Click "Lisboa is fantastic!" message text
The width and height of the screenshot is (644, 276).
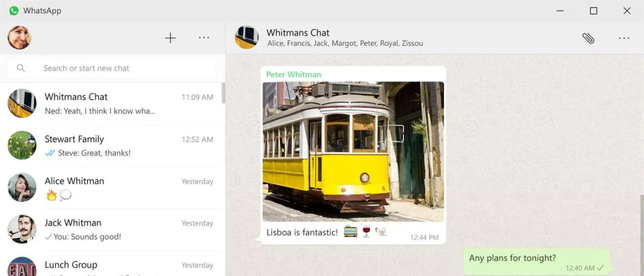point(302,233)
